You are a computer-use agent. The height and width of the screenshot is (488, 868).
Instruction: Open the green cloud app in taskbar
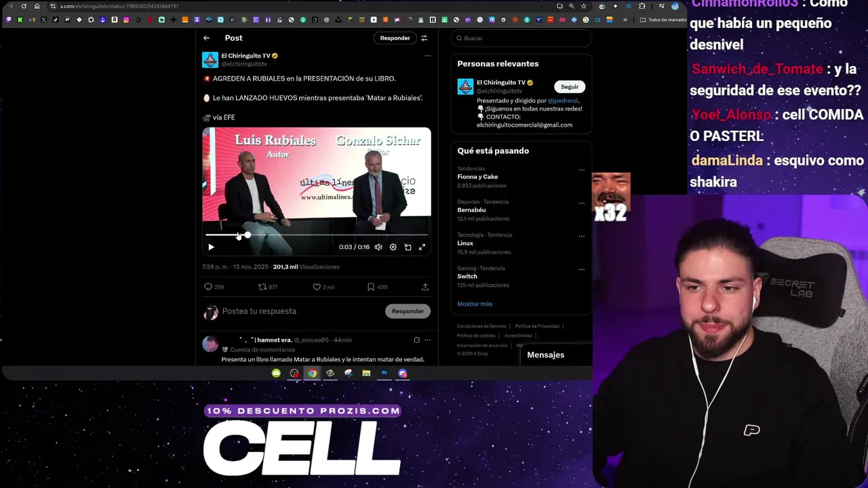[276, 373]
